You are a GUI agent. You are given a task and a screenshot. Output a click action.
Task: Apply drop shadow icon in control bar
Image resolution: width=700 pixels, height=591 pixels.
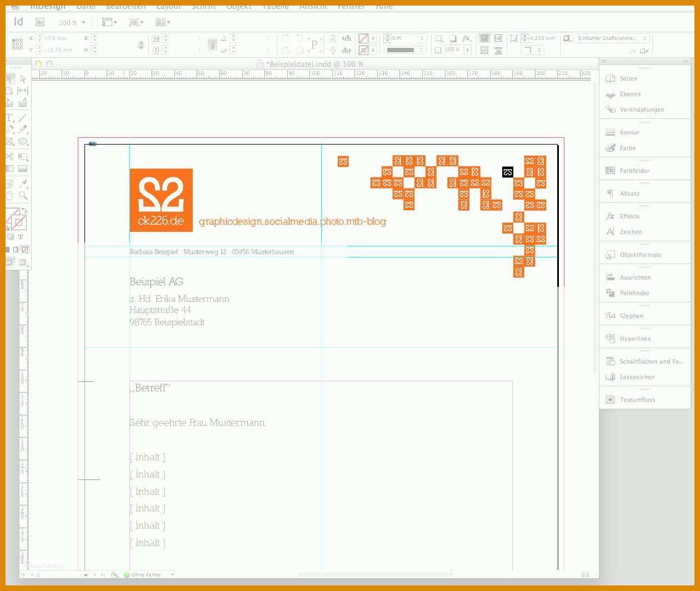453,38
